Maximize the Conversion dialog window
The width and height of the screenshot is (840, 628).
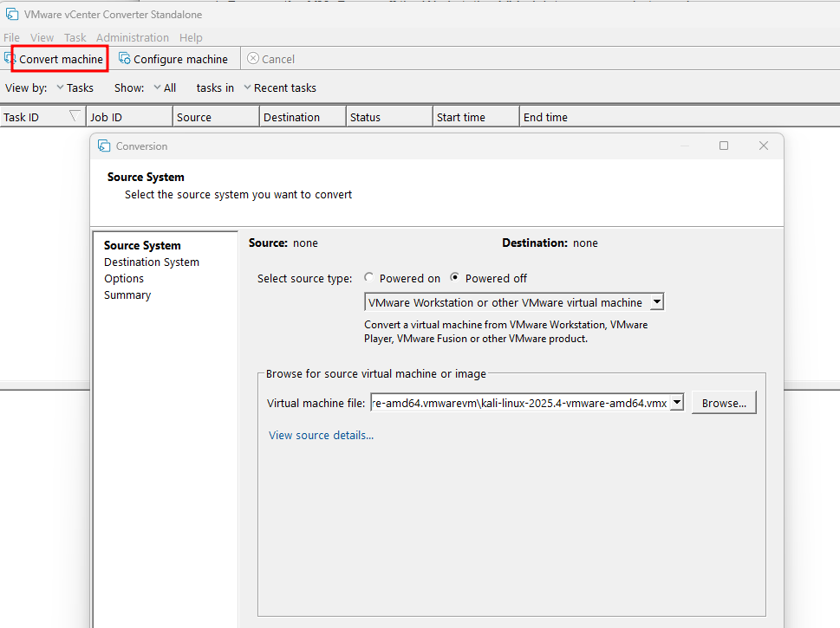[x=724, y=146]
